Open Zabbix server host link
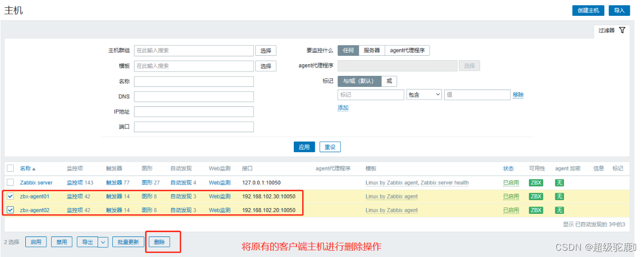Viewport: 644px width, 257px height. pyautogui.click(x=36, y=183)
